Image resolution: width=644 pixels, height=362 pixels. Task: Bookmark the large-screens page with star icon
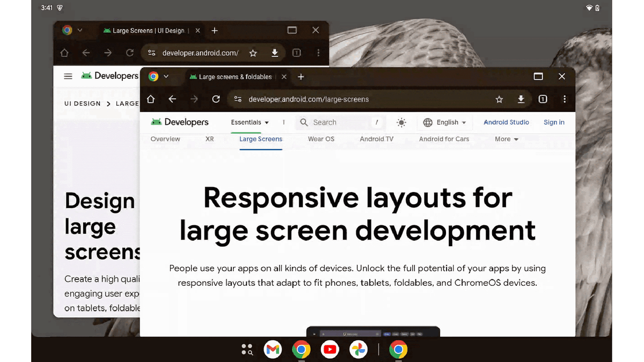coord(499,99)
